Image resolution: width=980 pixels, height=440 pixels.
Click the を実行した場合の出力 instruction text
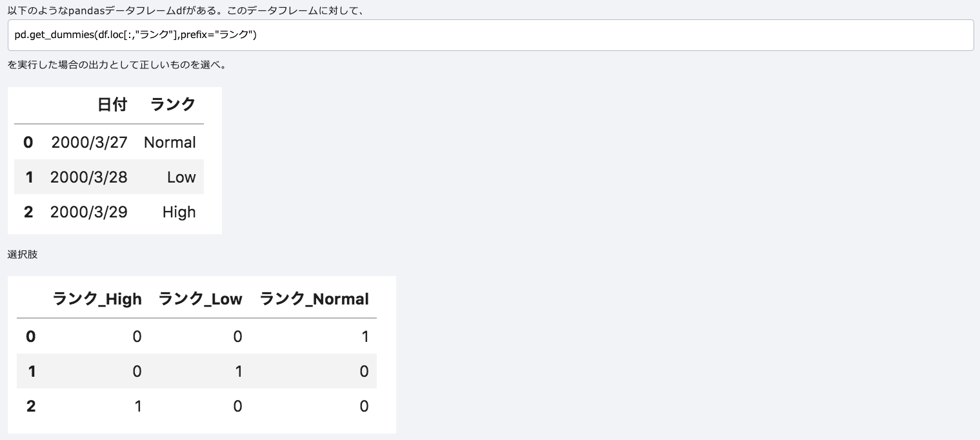tap(116, 65)
